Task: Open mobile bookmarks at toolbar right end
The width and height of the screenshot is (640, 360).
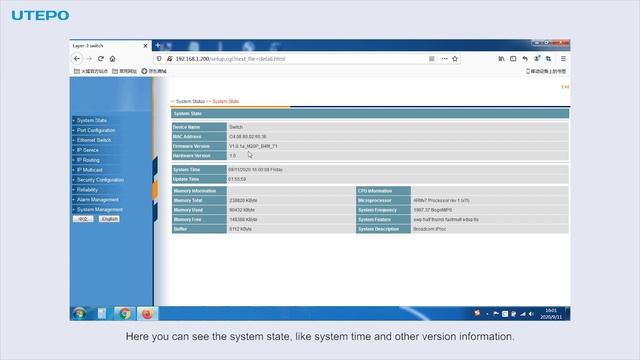Action: click(546, 71)
